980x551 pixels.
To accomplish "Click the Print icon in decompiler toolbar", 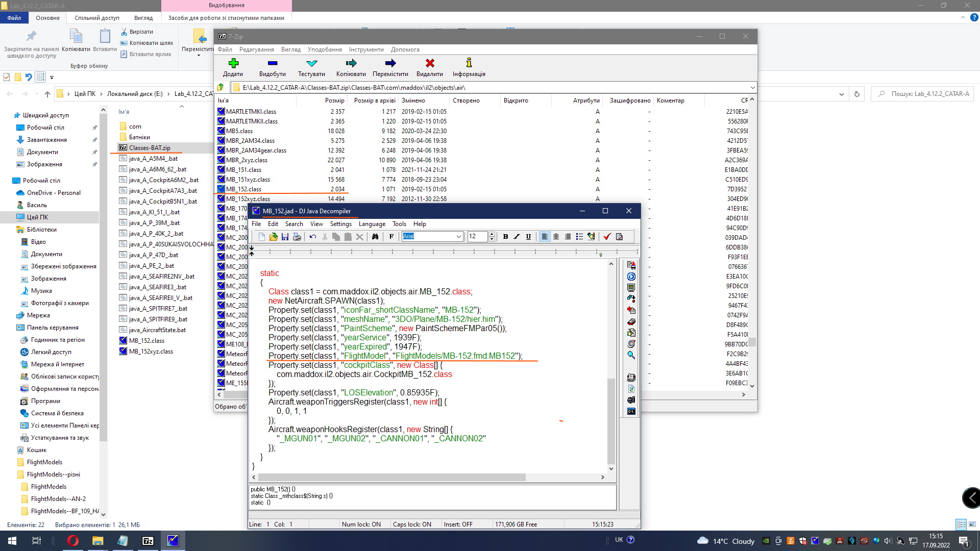I will coord(297,237).
